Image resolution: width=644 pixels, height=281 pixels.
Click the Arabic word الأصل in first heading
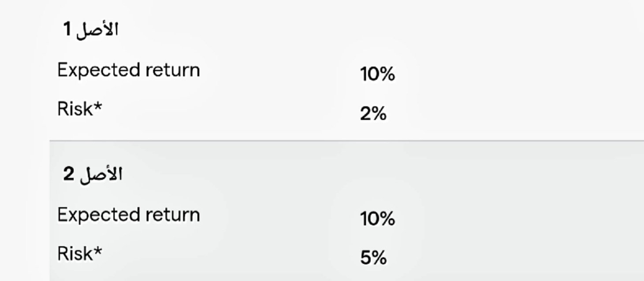click(97, 30)
